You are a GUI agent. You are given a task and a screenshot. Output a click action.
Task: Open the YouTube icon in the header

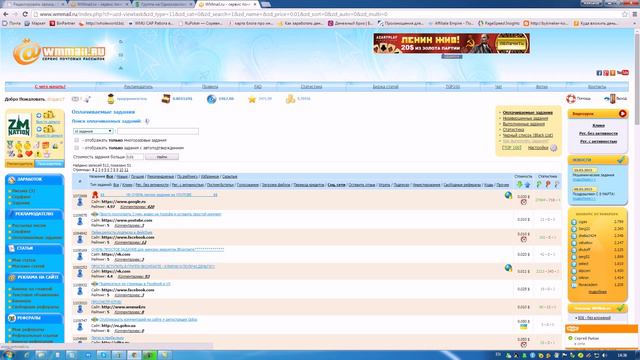[622, 73]
